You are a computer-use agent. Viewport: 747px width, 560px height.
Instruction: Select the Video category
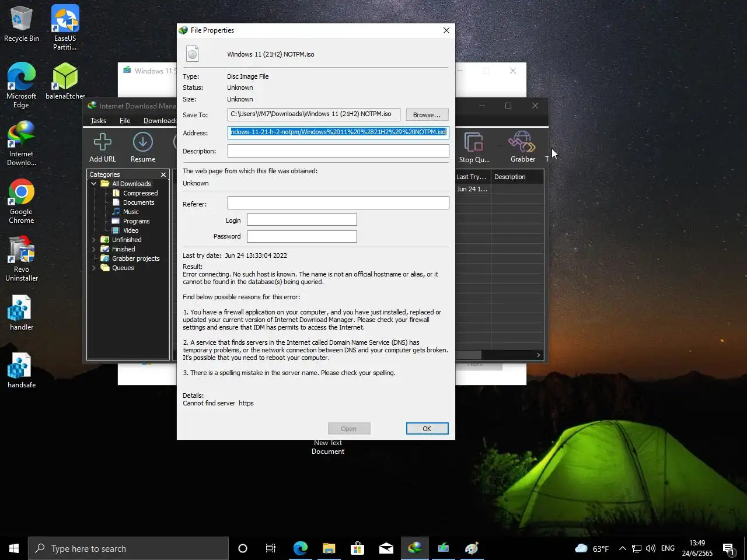click(131, 230)
